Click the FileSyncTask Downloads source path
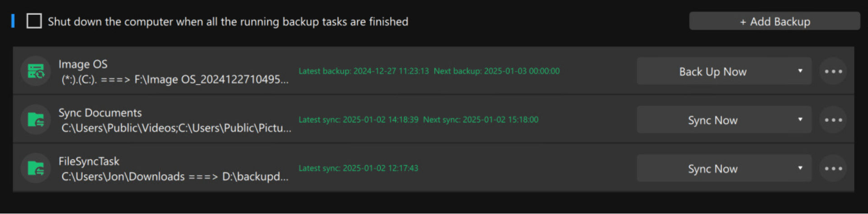 123,177
